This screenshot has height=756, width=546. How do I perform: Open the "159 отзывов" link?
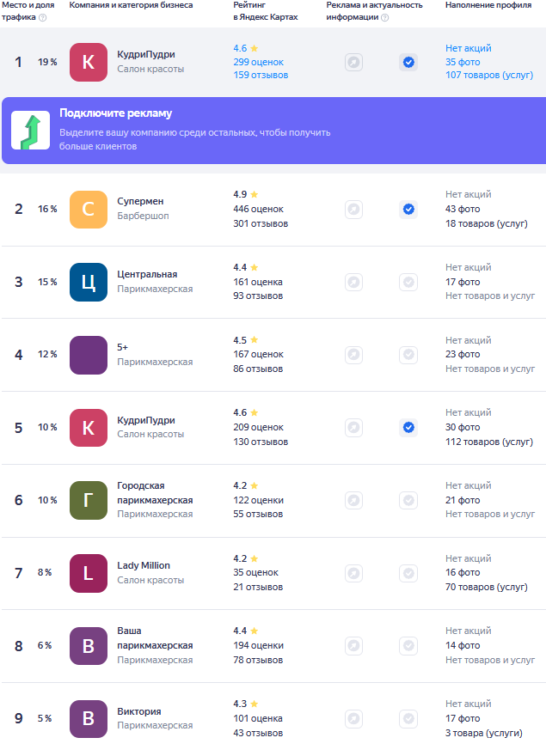(x=261, y=76)
